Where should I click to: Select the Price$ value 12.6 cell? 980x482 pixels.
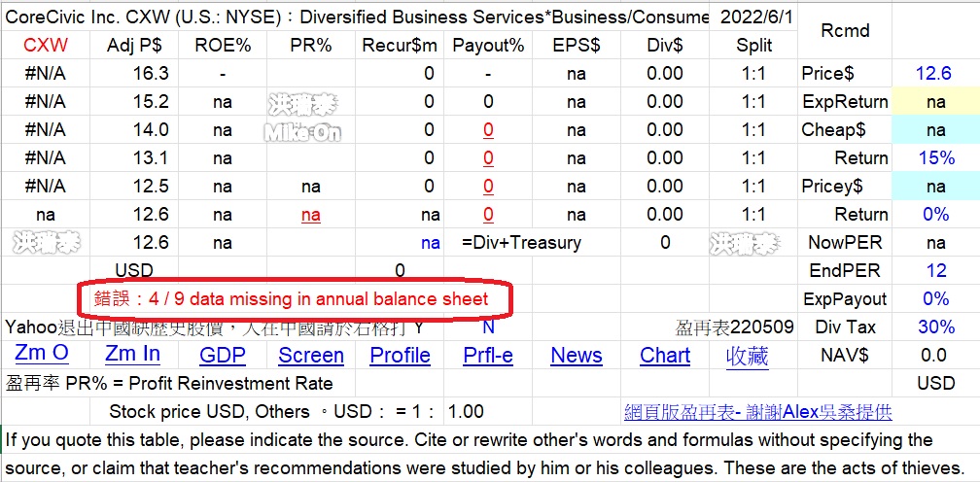(x=933, y=74)
